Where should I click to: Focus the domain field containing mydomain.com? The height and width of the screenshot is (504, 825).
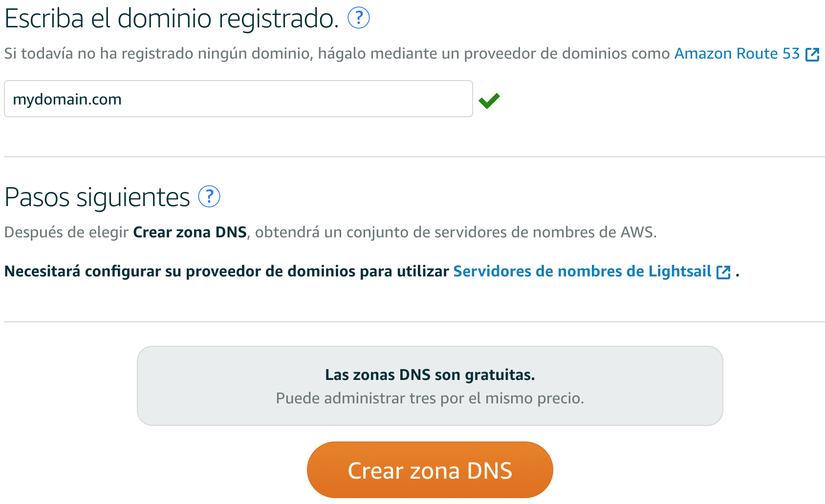click(x=239, y=99)
